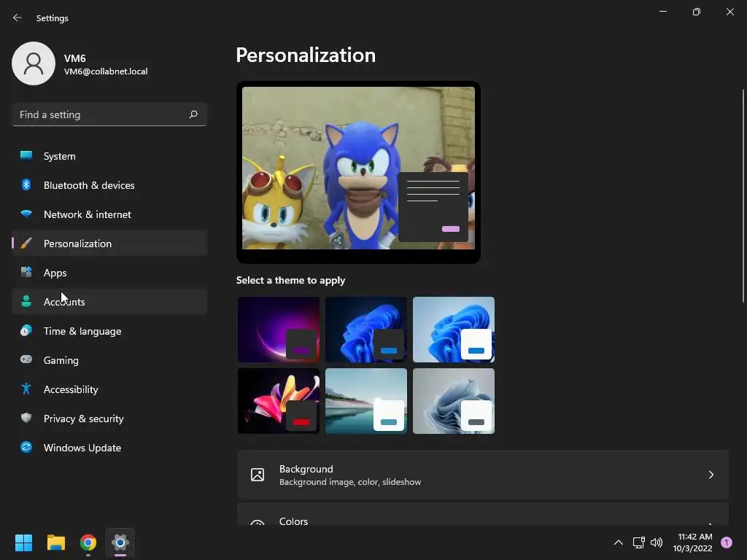The width and height of the screenshot is (747, 560).
Task: Open the clock showing 11:42 AM
Action: tap(693, 542)
